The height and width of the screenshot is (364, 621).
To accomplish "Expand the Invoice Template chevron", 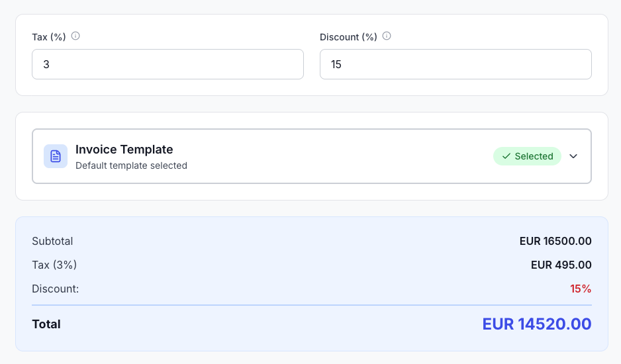I will pos(573,156).
